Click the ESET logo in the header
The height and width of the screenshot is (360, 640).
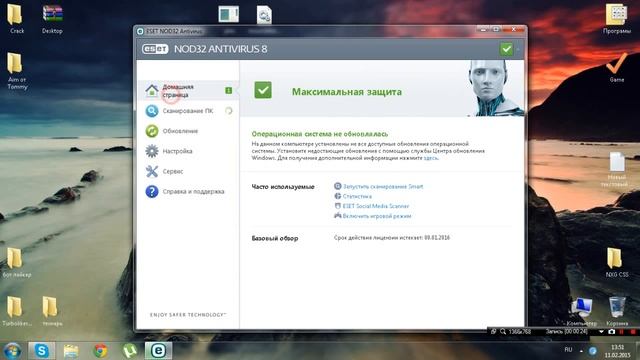point(155,49)
